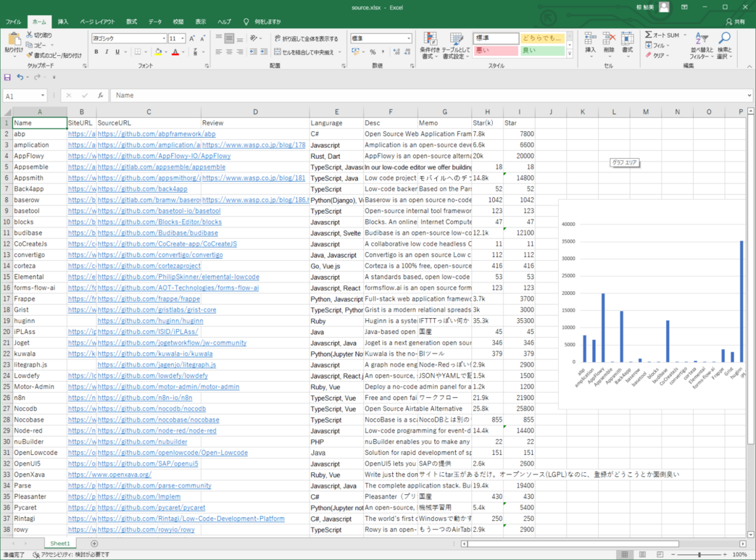Click the decrease indent icon
Image resolution: width=756 pixels, height=560 pixels.
tap(253, 52)
